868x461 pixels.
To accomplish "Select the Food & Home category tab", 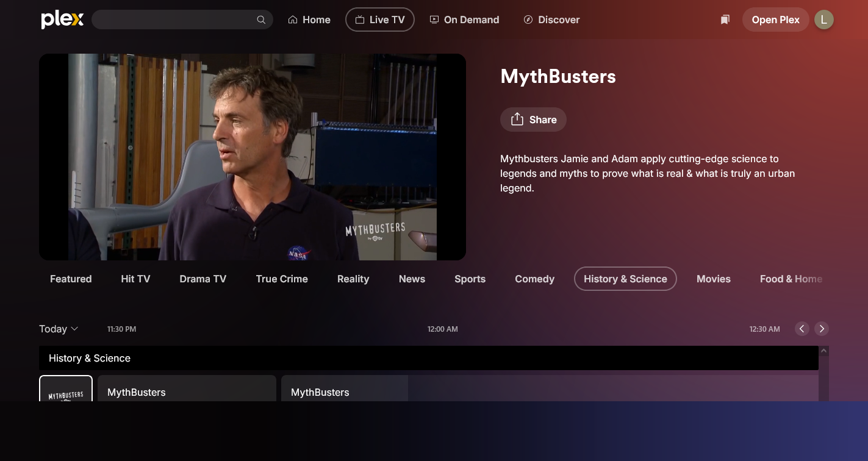I will [x=791, y=279].
